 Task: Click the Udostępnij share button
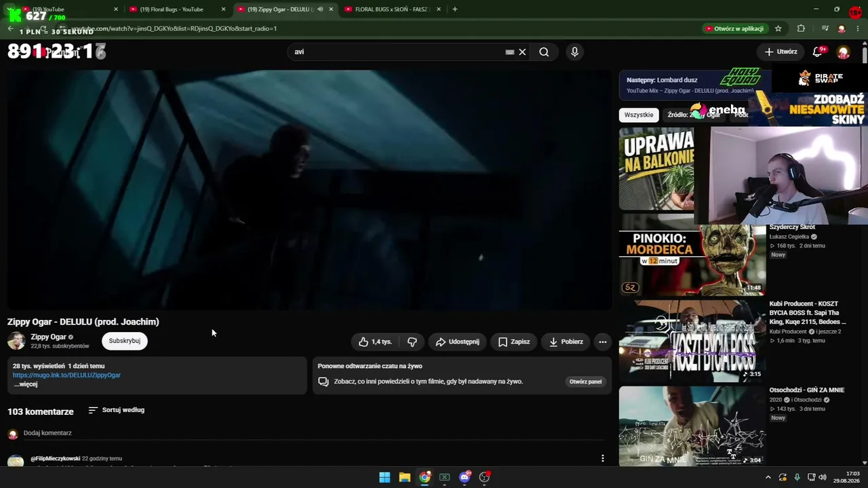[x=458, y=342]
